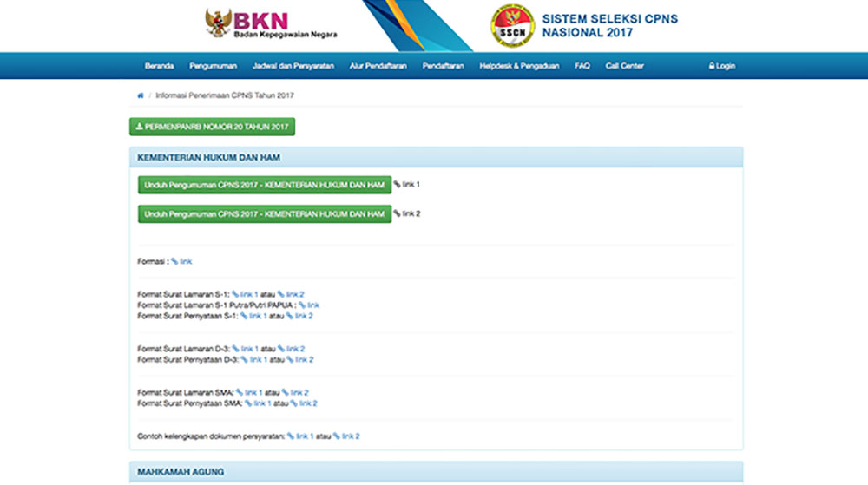Open Helpdesk & Pengaduan page

519,66
